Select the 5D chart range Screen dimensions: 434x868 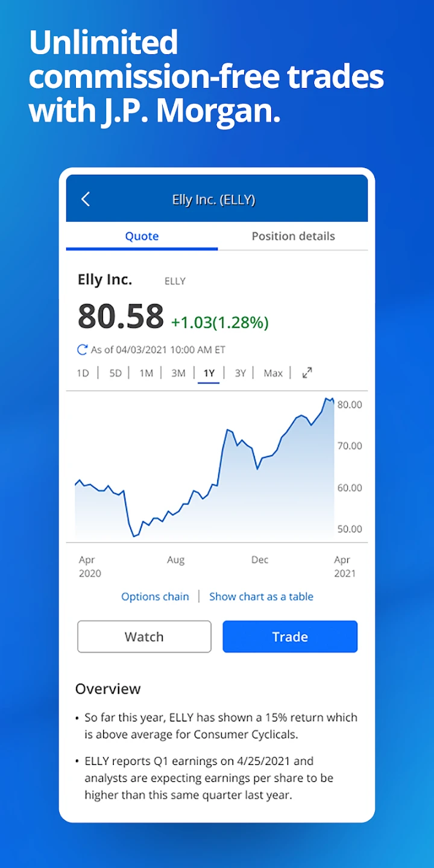click(115, 373)
